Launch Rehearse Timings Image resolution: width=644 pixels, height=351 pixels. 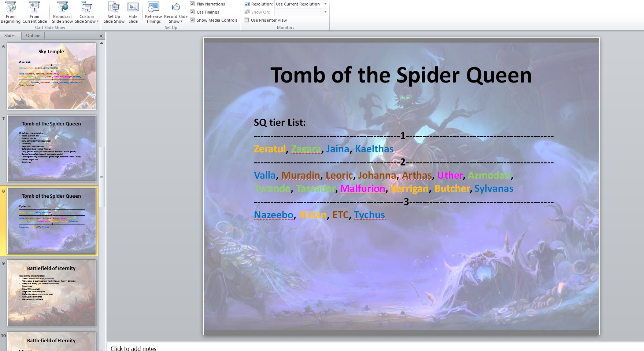pyautogui.click(x=153, y=12)
